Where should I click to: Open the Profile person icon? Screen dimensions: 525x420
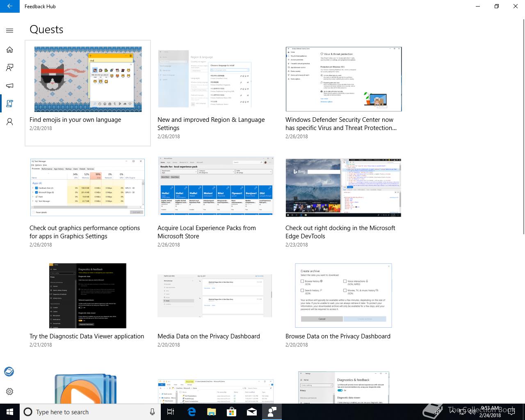tap(10, 122)
